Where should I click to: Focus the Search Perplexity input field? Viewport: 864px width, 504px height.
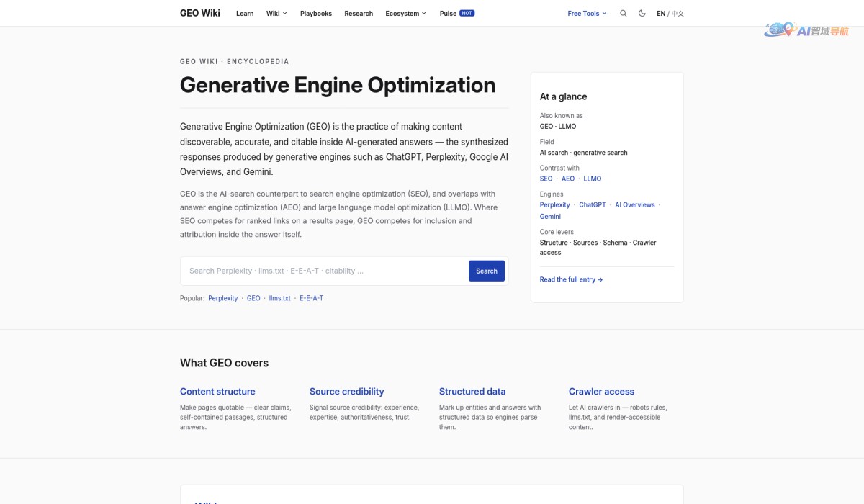tap(325, 271)
